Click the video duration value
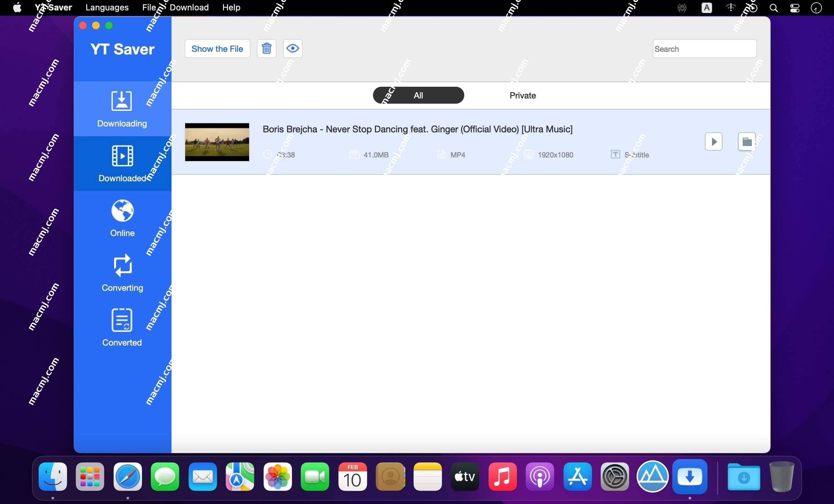Image resolution: width=834 pixels, height=504 pixels. [x=286, y=155]
